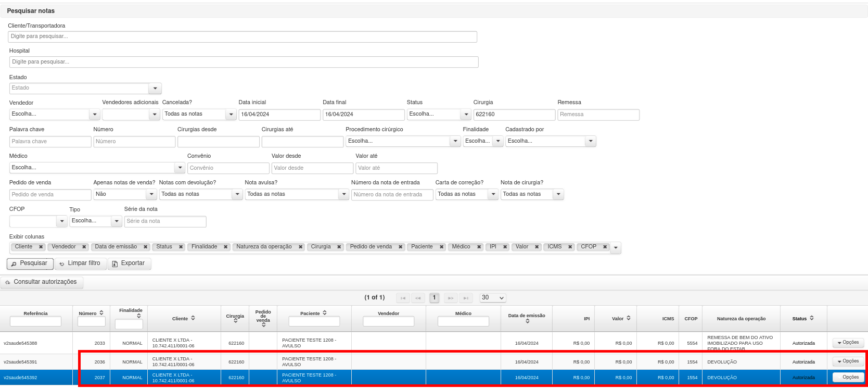Open the Estado dropdown
This screenshot has width=868, height=388.
(x=155, y=89)
